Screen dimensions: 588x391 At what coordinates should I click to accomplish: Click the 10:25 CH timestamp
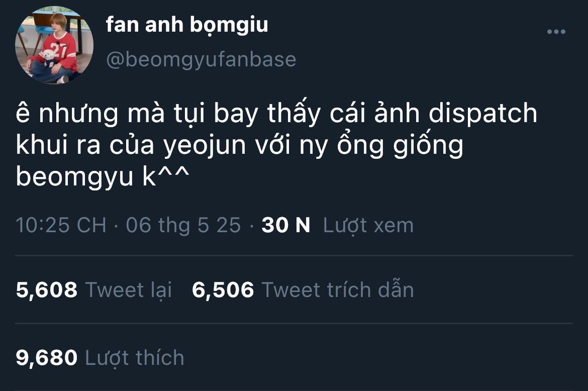point(61,225)
